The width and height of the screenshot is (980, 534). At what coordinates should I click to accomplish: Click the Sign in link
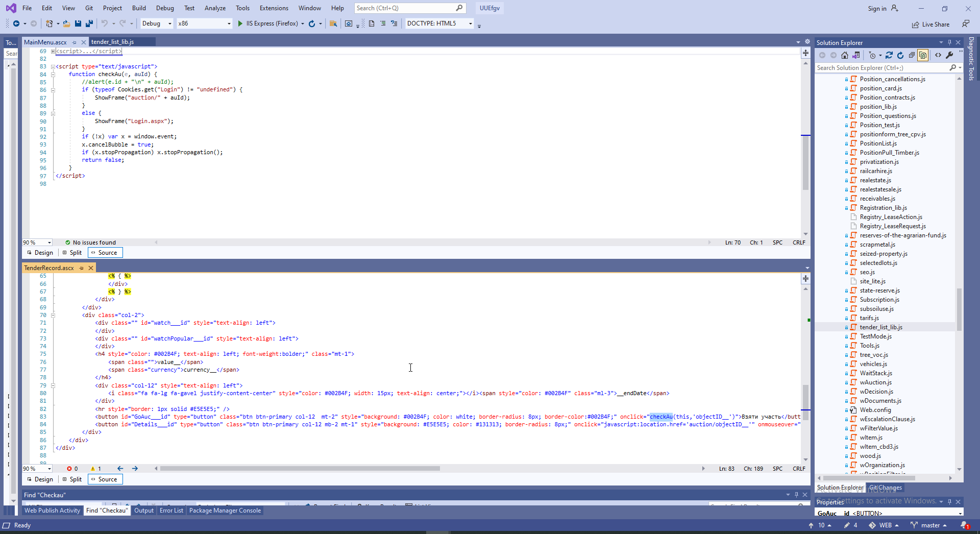[877, 9]
